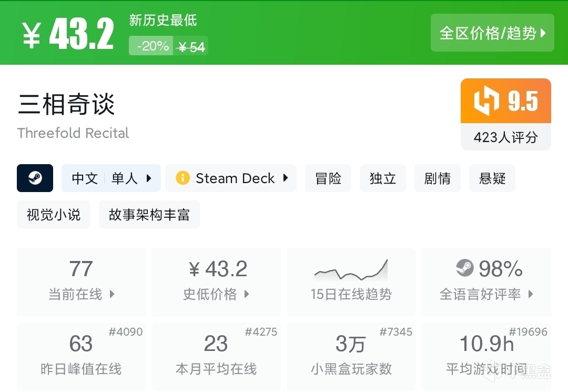This screenshot has width=568, height=392.
Task: Click the Xiaoheihe 9.5 score logo
Action: [486, 101]
